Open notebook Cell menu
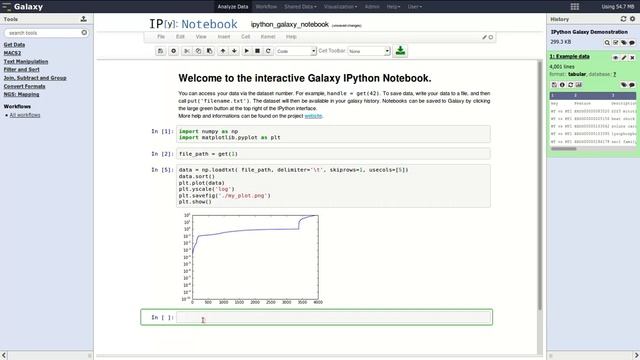The image size is (640, 360). [x=245, y=37]
